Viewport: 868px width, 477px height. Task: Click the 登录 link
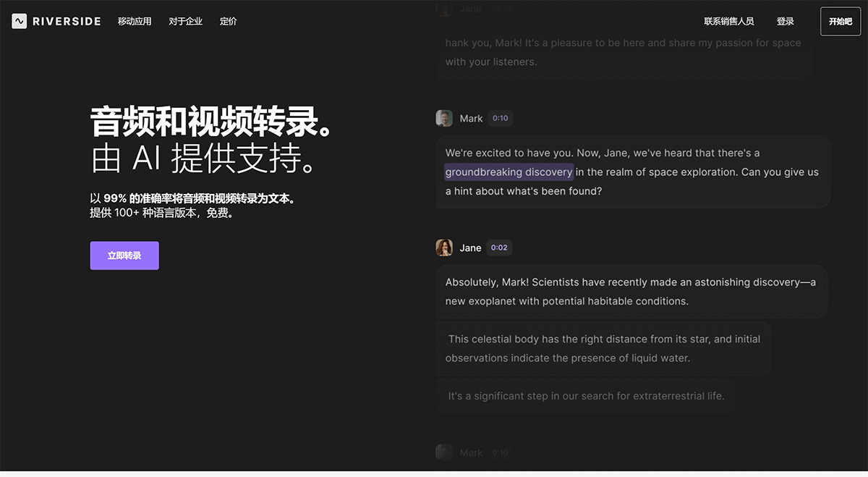[x=785, y=21]
